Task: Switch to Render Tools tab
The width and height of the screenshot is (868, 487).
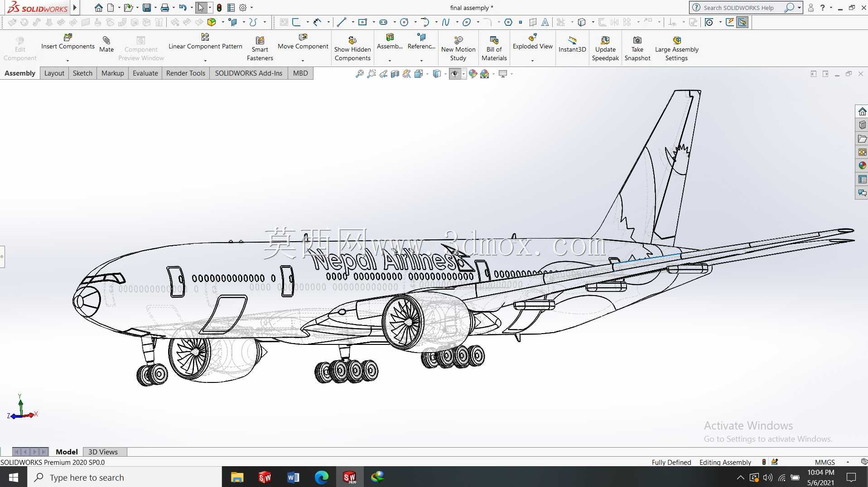Action: pyautogui.click(x=186, y=73)
